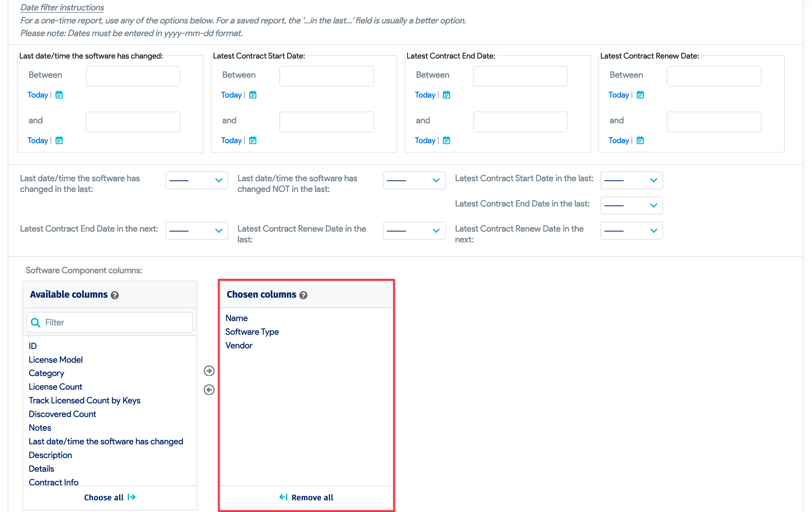
Task: Open calendar for Contract Renew 'and' date
Action: point(640,141)
